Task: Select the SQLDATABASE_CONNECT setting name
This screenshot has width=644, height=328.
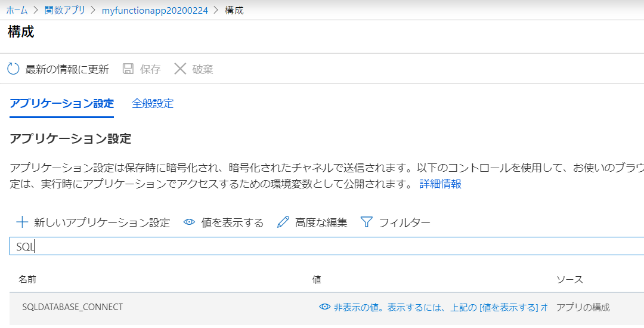Action: pyautogui.click(x=72, y=307)
